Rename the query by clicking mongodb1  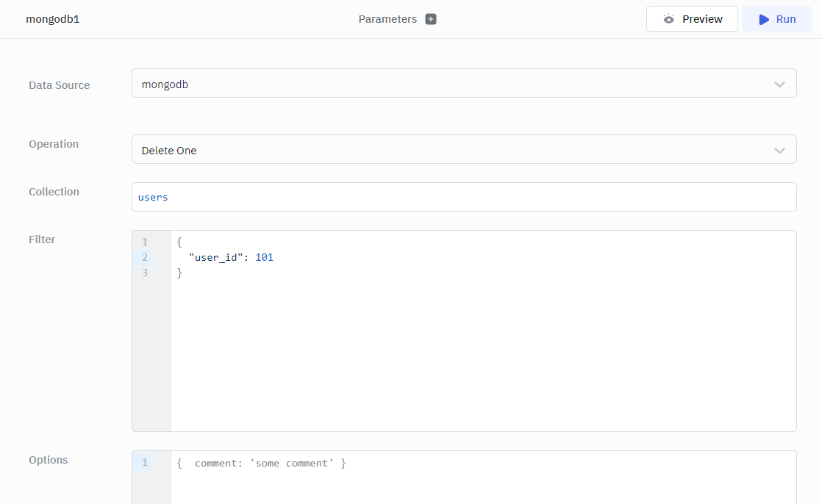click(53, 19)
